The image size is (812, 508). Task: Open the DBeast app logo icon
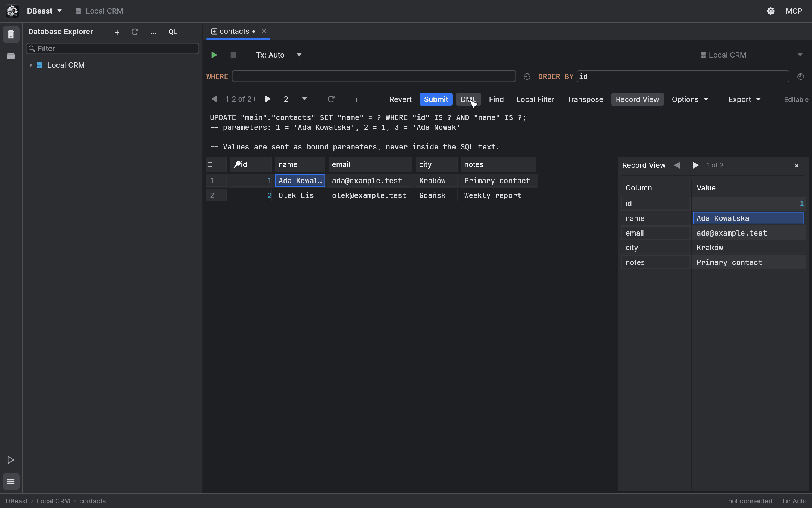coord(12,11)
